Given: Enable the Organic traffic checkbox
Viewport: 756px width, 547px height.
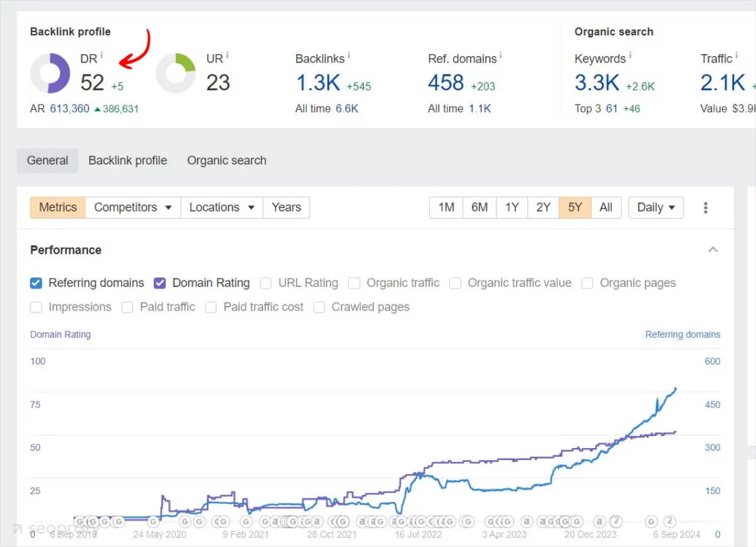Looking at the screenshot, I should 355,283.
